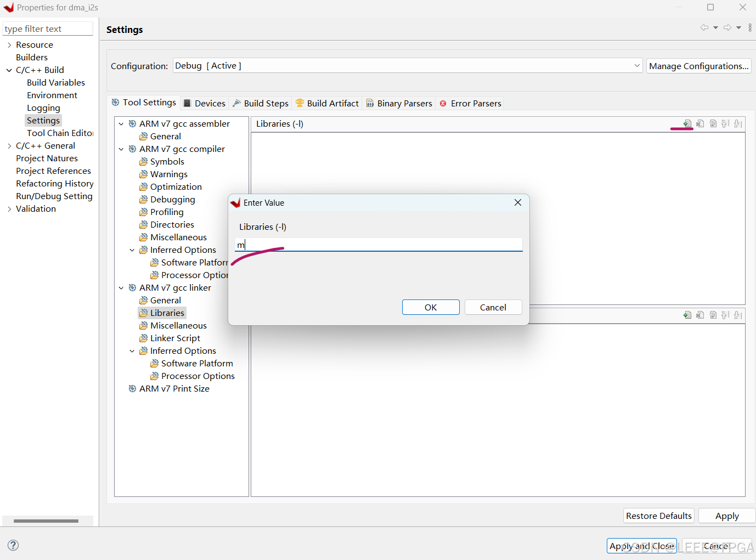
Task: Select Project References item
Action: tap(53, 171)
